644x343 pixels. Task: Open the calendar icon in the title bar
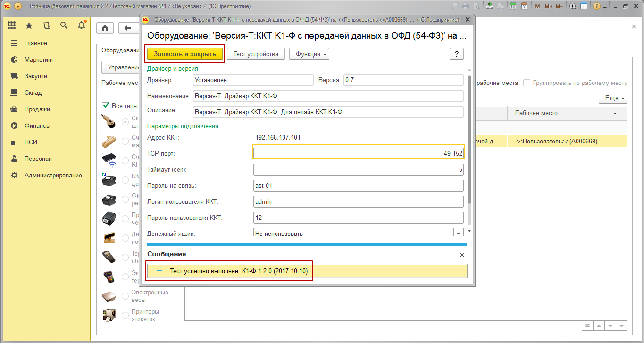tap(524, 7)
